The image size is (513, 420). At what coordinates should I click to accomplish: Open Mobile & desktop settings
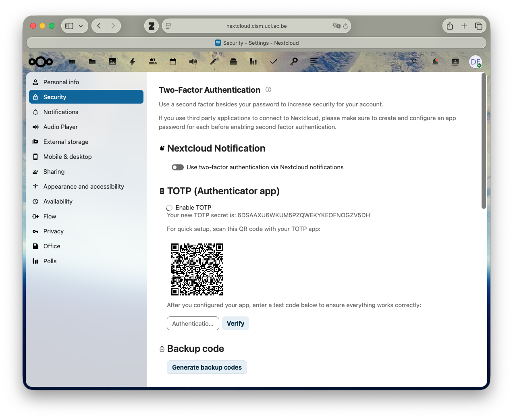click(x=86, y=157)
